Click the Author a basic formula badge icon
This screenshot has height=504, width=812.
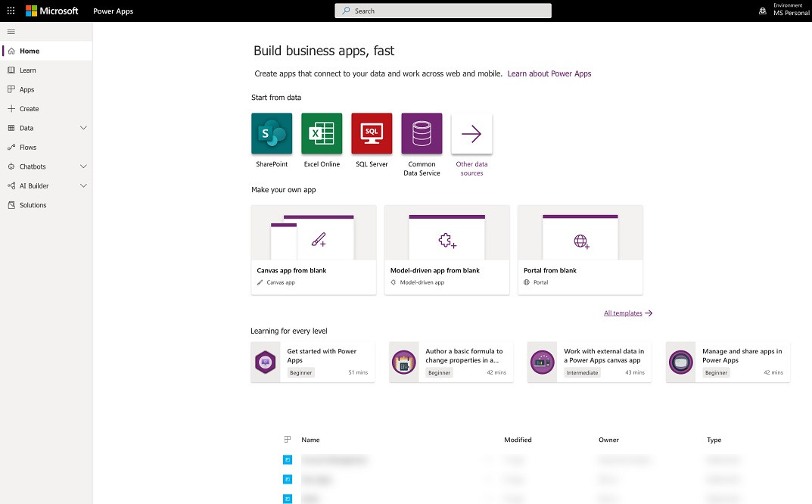[404, 362]
